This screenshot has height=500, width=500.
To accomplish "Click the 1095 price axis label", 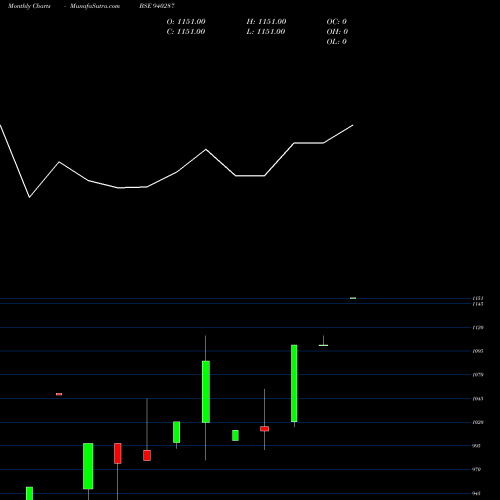I will pos(478,351).
